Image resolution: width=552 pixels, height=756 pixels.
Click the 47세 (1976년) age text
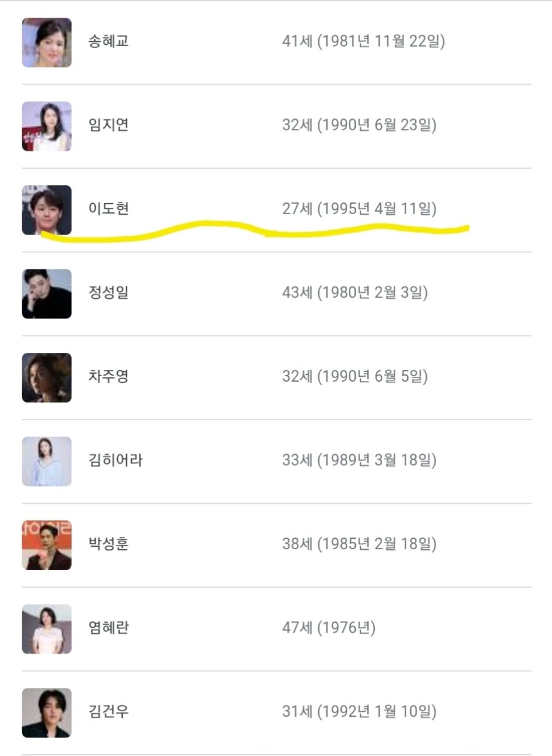click(329, 628)
